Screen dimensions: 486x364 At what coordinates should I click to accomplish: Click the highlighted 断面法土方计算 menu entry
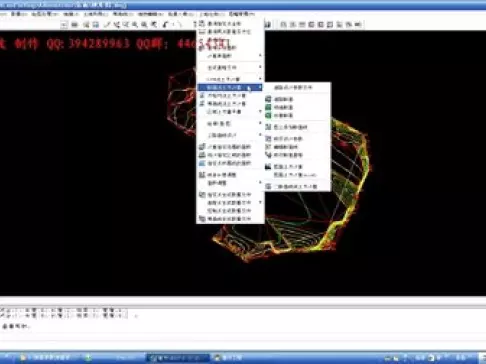tap(230, 87)
